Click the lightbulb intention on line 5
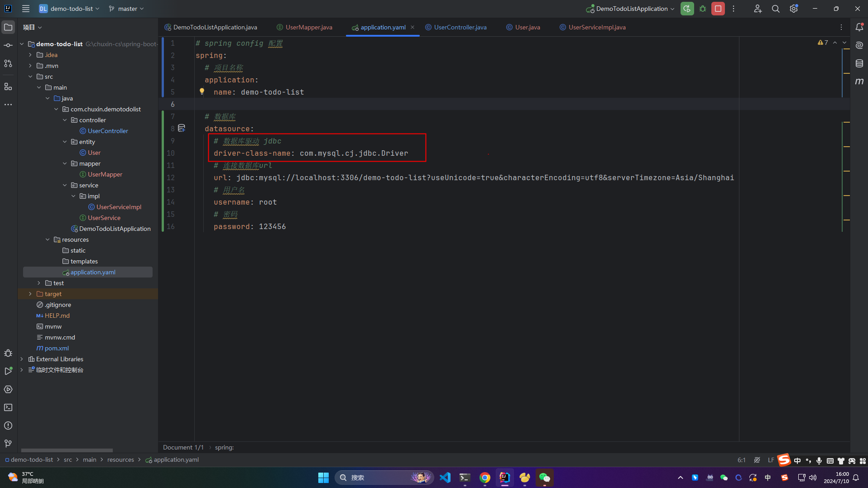The width and height of the screenshot is (868, 488). 202,91
